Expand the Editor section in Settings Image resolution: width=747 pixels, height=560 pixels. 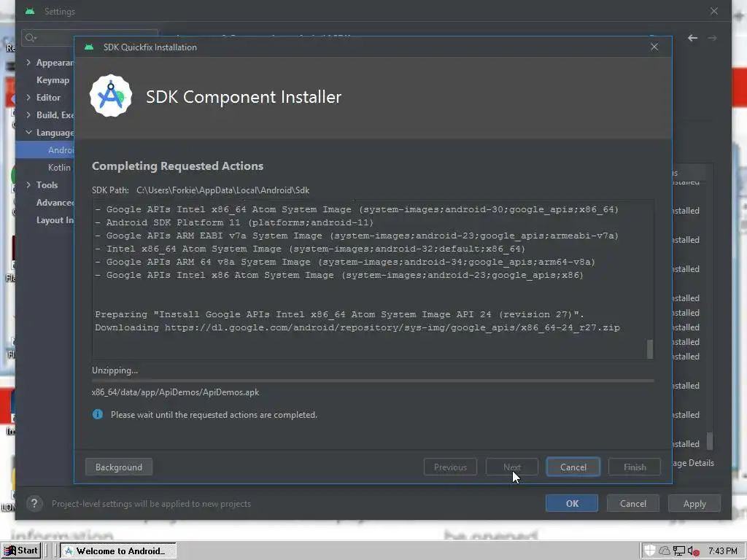click(x=28, y=97)
